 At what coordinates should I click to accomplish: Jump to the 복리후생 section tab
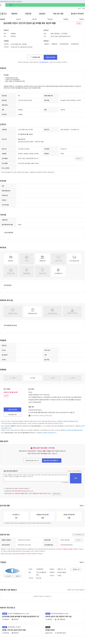click(50, 19)
